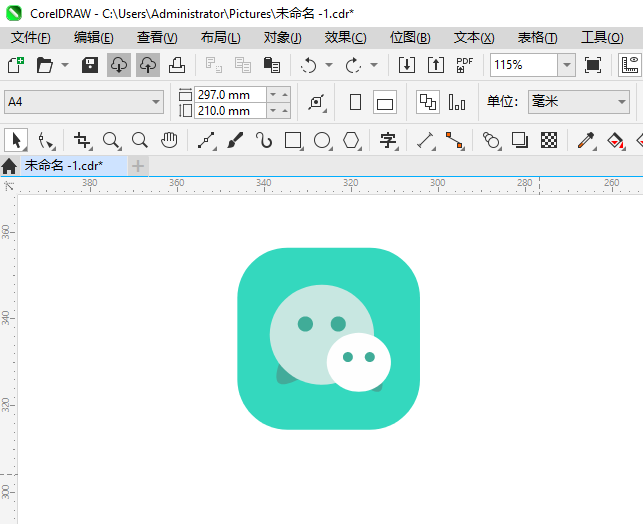The height and width of the screenshot is (524, 643).
Task: Toggle landscape page orientation
Action: [x=385, y=102]
